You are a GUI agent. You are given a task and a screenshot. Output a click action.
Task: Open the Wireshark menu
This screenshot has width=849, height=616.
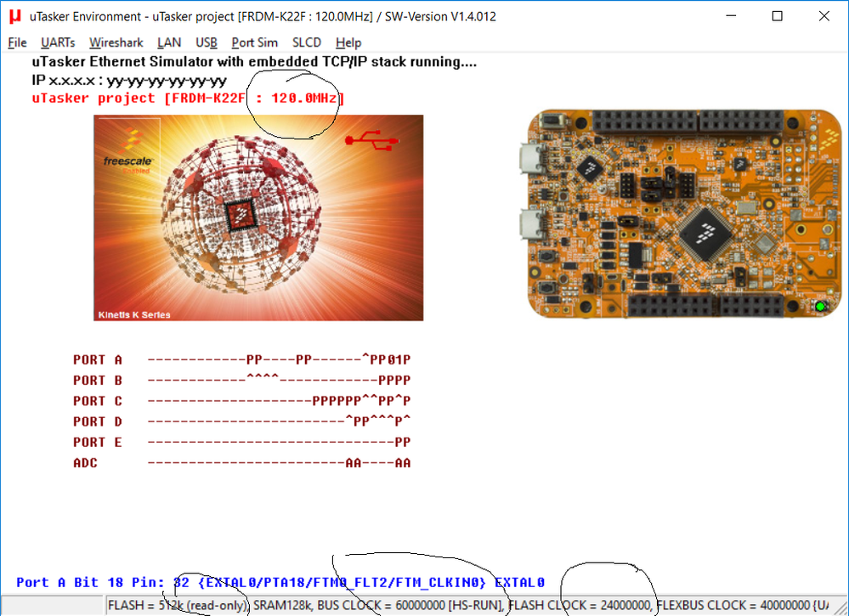pos(116,42)
